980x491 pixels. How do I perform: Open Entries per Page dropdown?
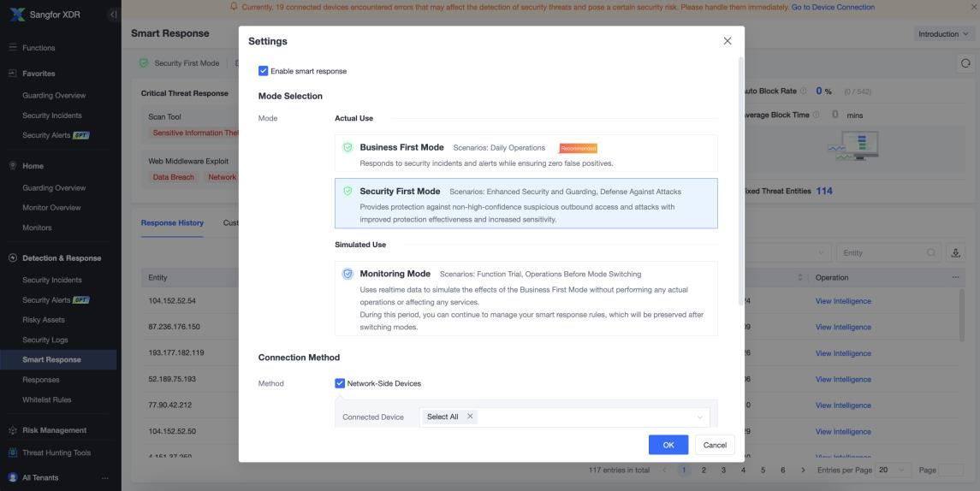892,470
